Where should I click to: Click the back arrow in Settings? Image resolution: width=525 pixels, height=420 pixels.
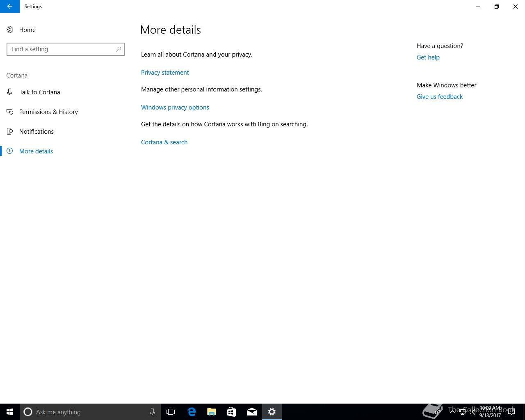[10, 7]
